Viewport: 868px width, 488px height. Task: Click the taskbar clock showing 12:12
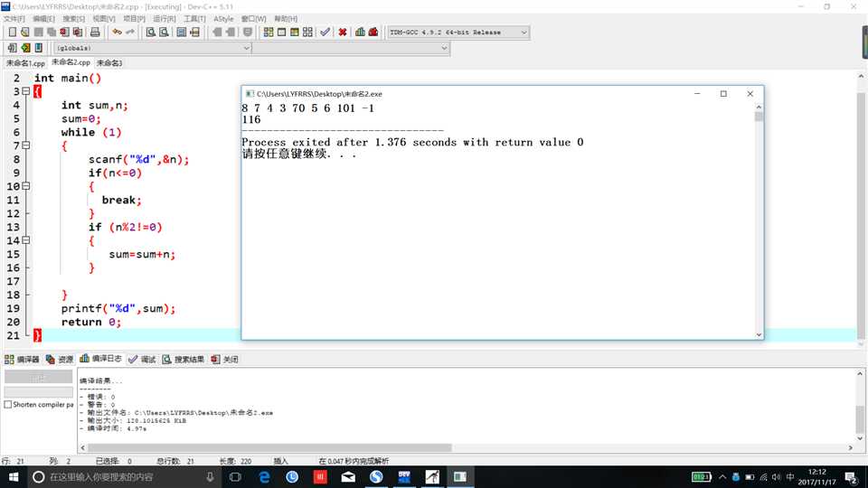(x=817, y=477)
